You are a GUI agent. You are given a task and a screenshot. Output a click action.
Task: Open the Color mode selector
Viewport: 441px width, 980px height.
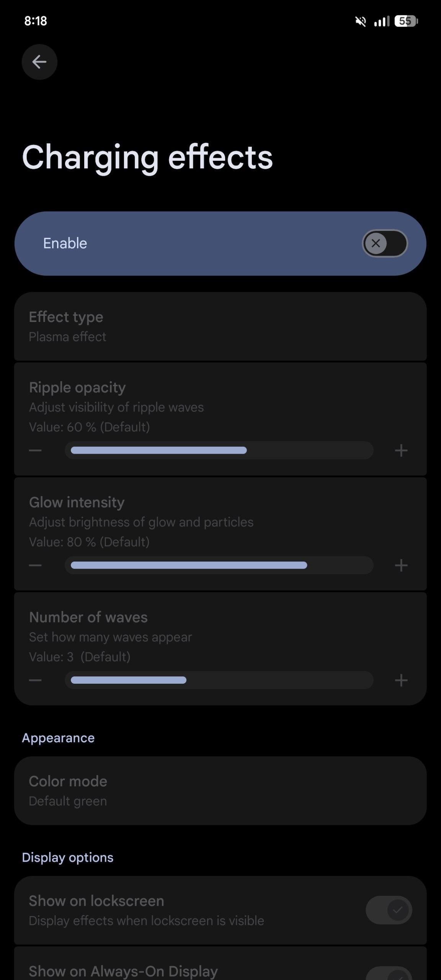coord(220,791)
